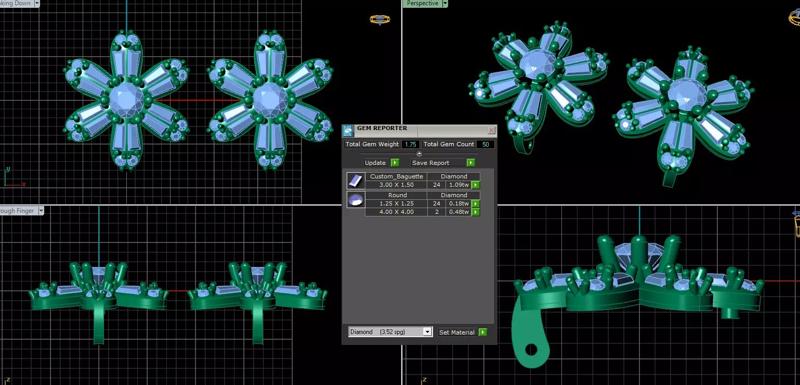Open the Perspective viewport dropdown arrow

click(x=445, y=3)
